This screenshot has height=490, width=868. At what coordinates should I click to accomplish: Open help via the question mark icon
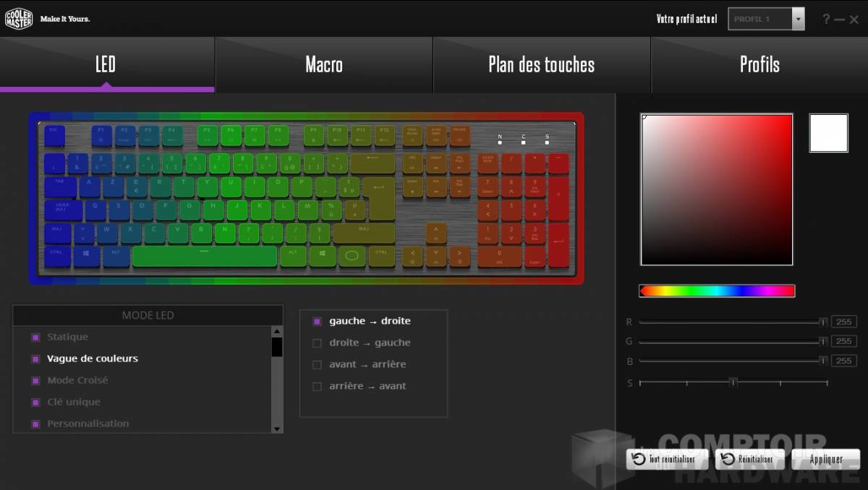pos(825,19)
